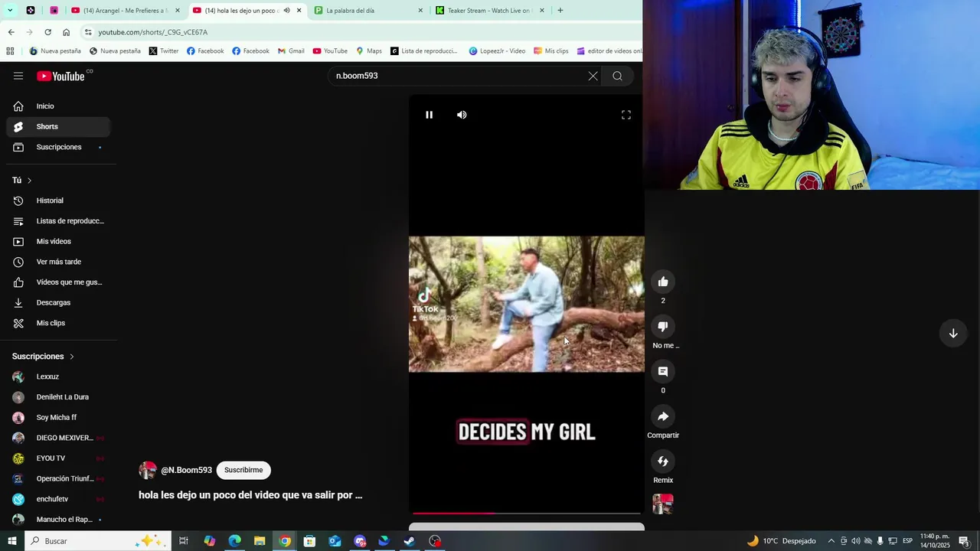This screenshot has height=551, width=980.
Task: Expand the Short title description text
Action: [x=250, y=495]
